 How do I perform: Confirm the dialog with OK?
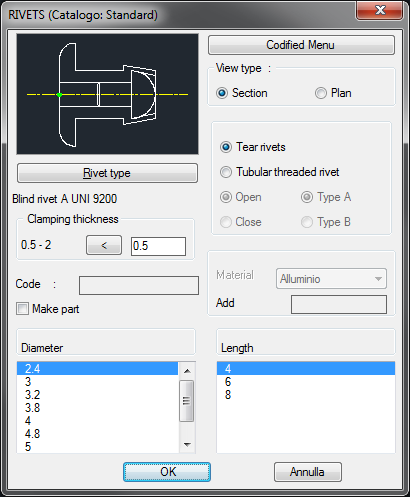point(167,472)
